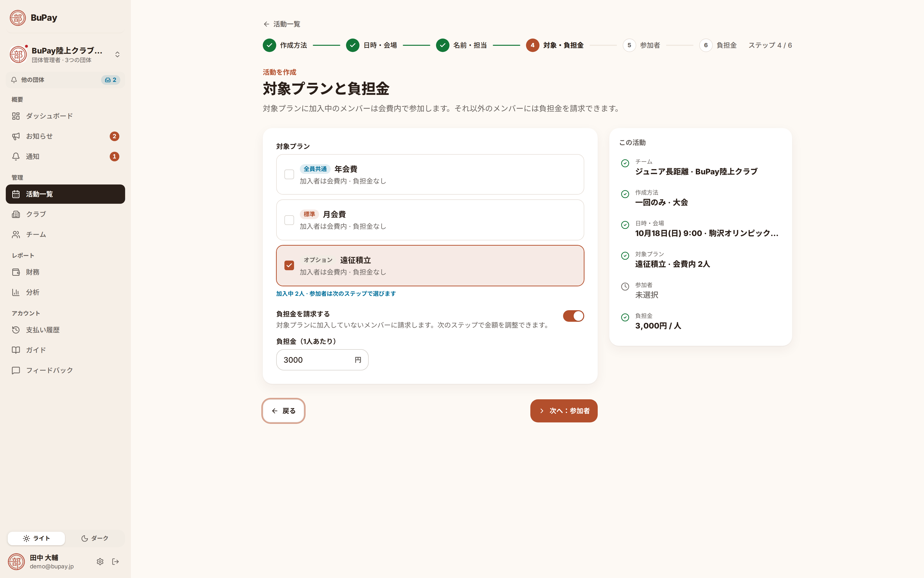This screenshot has height=578, width=924.
Task: Go to step 5 参加者 in stepper
Action: pyautogui.click(x=642, y=45)
